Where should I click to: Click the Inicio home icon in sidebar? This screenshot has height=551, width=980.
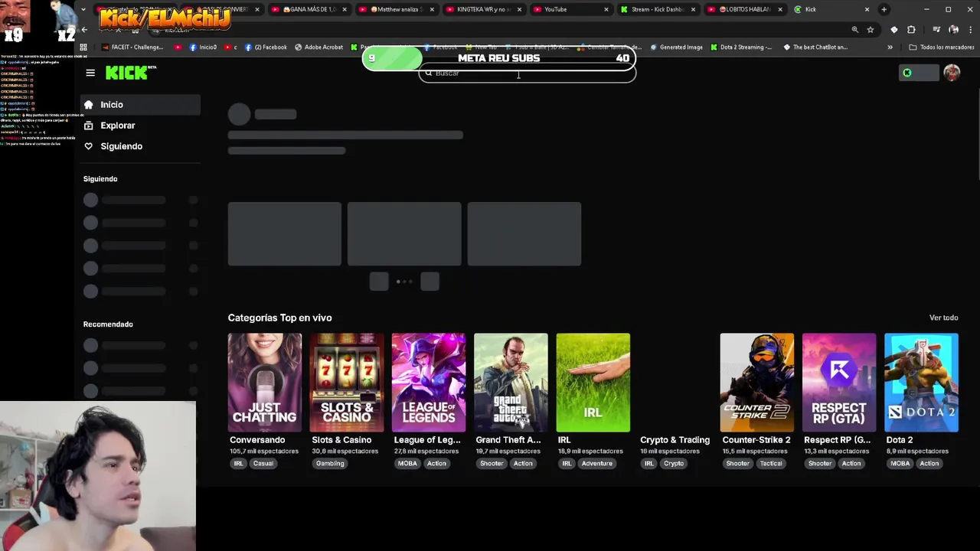(x=89, y=105)
